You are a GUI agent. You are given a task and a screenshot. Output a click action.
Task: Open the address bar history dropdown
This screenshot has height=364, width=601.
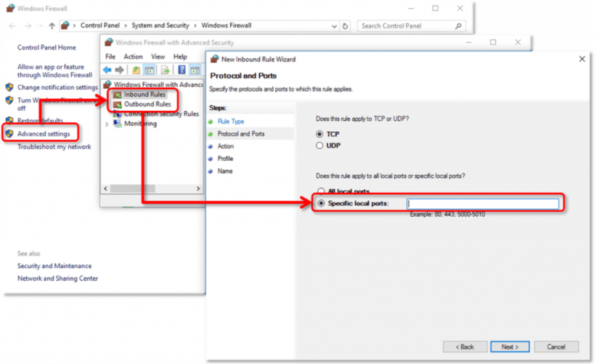(334, 26)
